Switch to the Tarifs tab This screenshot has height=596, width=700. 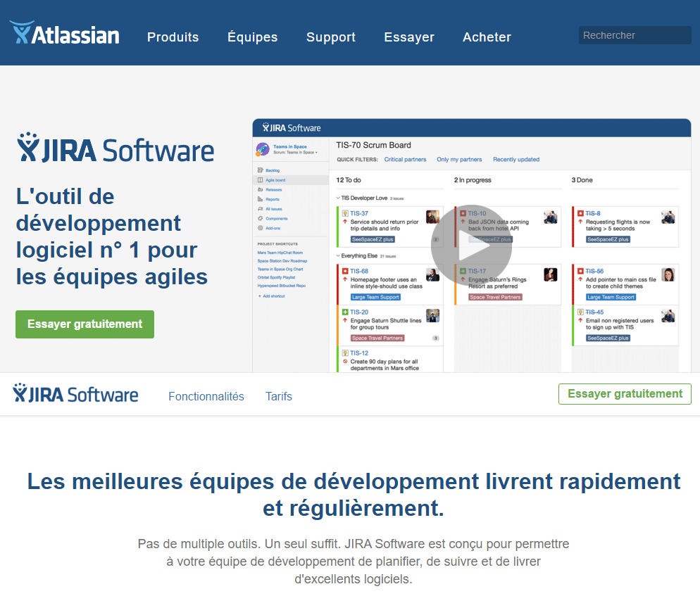pos(279,396)
